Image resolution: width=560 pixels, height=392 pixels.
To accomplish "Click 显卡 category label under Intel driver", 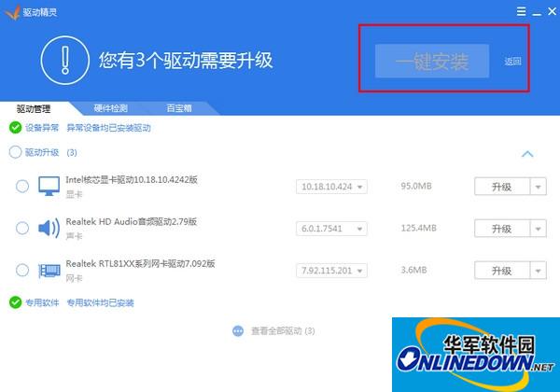I will coord(74,194).
